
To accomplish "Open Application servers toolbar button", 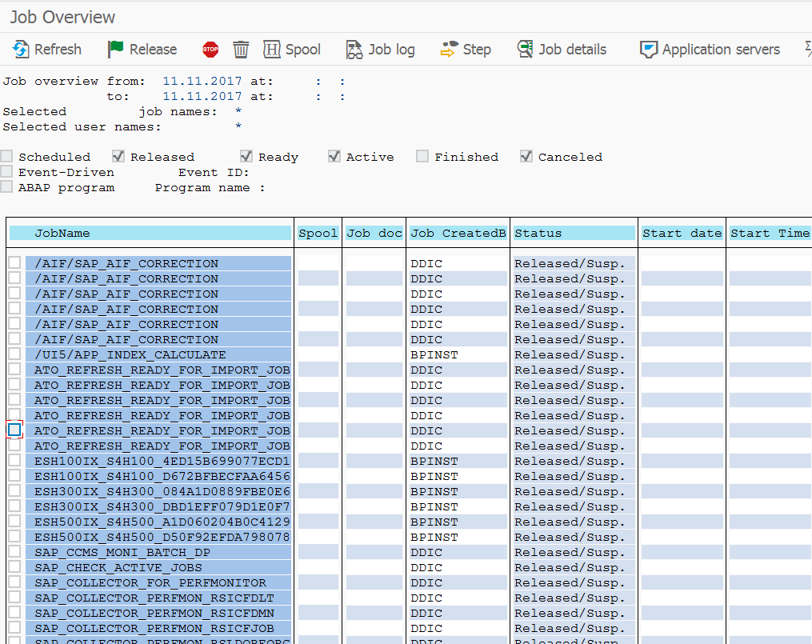I will 710,49.
